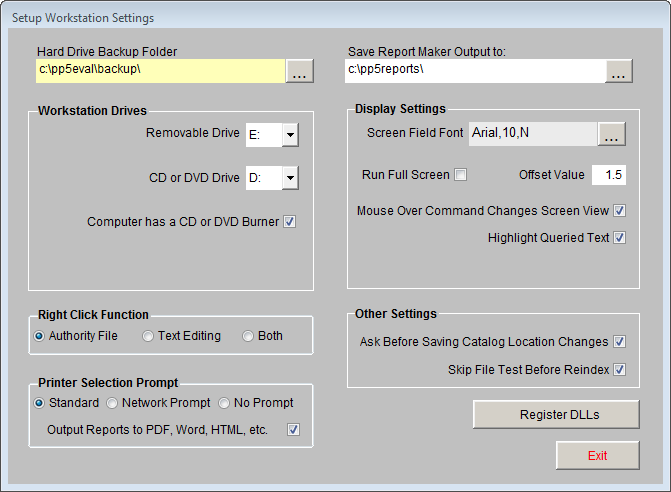Image resolution: width=671 pixels, height=492 pixels.
Task: Expand the Removable Drive dropdown
Action: tap(289, 135)
